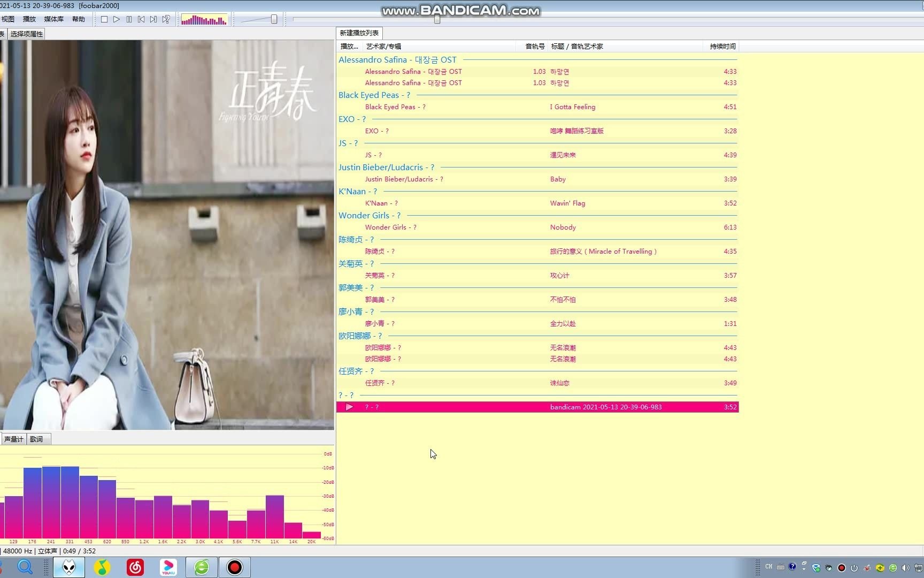Select the Baby track by Justin Bieber

point(537,179)
